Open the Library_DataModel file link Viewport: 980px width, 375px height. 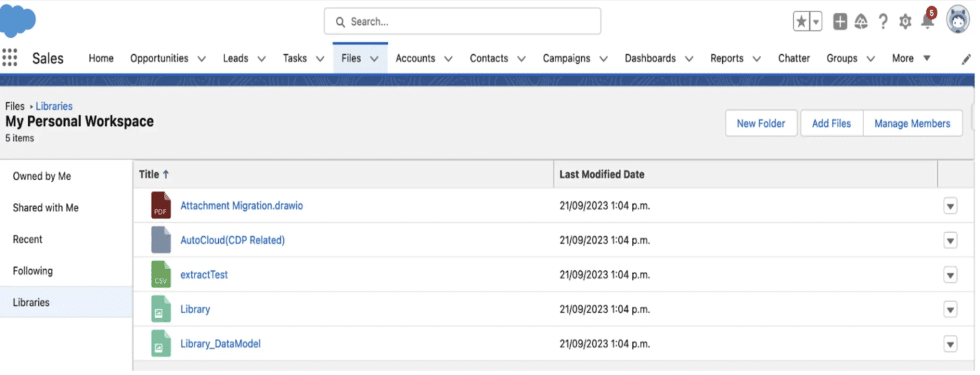click(x=221, y=343)
